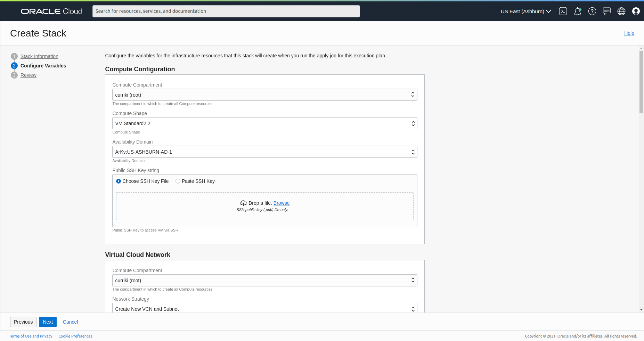Click the Oracle Cloud logo

tap(51, 11)
